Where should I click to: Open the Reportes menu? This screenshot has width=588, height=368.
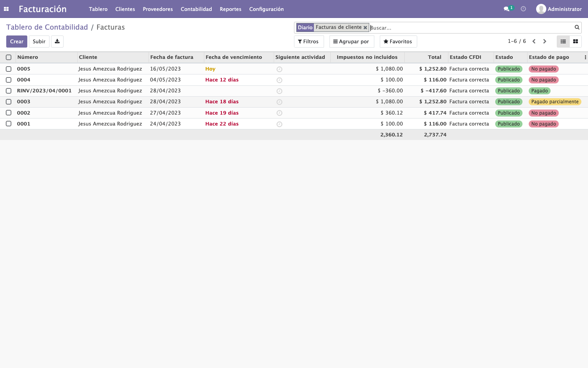[x=230, y=9]
